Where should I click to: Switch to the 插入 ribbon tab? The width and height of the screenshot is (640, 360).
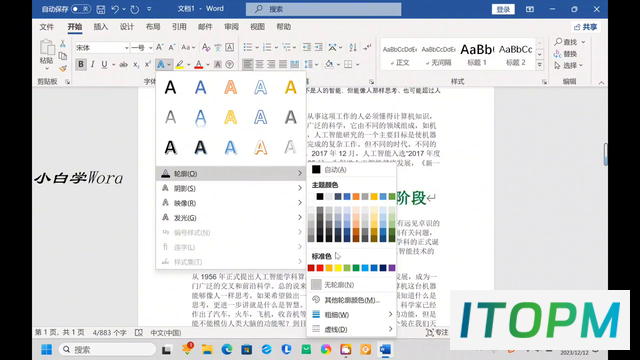click(x=100, y=27)
